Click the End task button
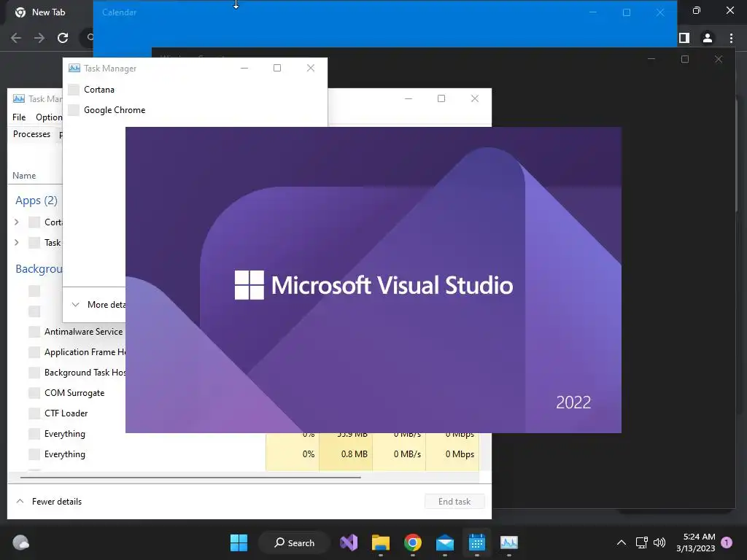747x560 pixels. [x=454, y=502]
